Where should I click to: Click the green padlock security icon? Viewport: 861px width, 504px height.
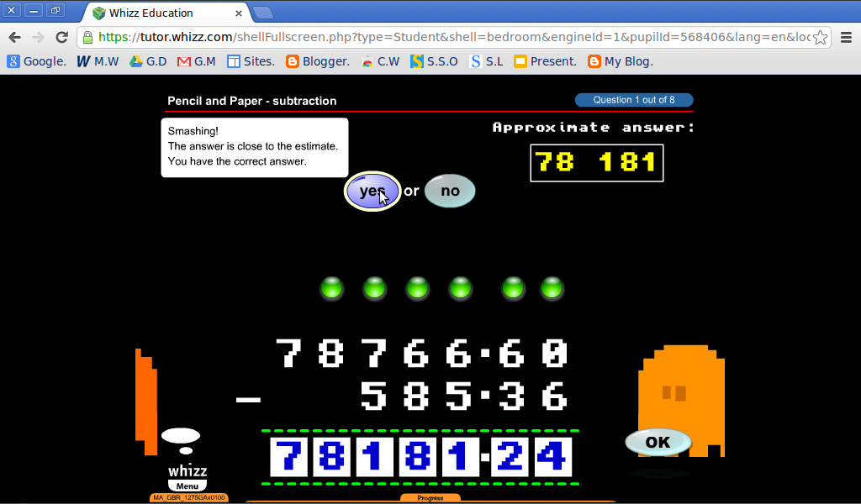[87, 37]
